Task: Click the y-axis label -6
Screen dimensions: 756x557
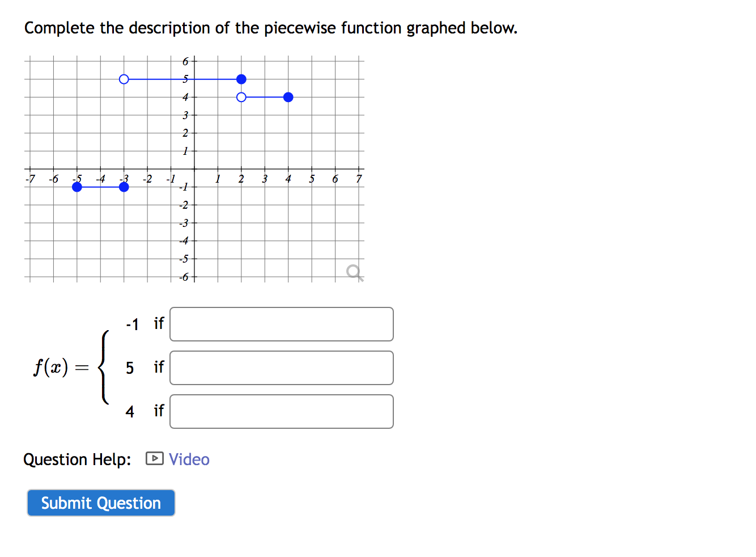Action: coord(184,277)
